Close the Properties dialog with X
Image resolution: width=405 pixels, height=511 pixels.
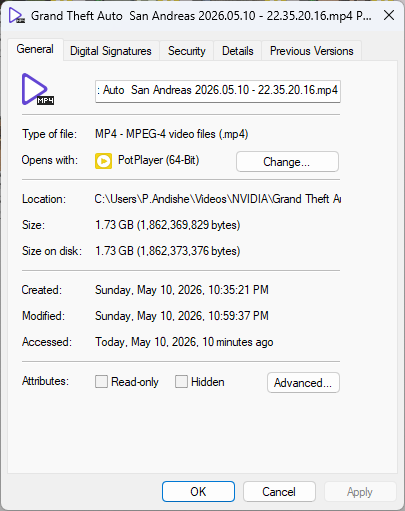389,15
